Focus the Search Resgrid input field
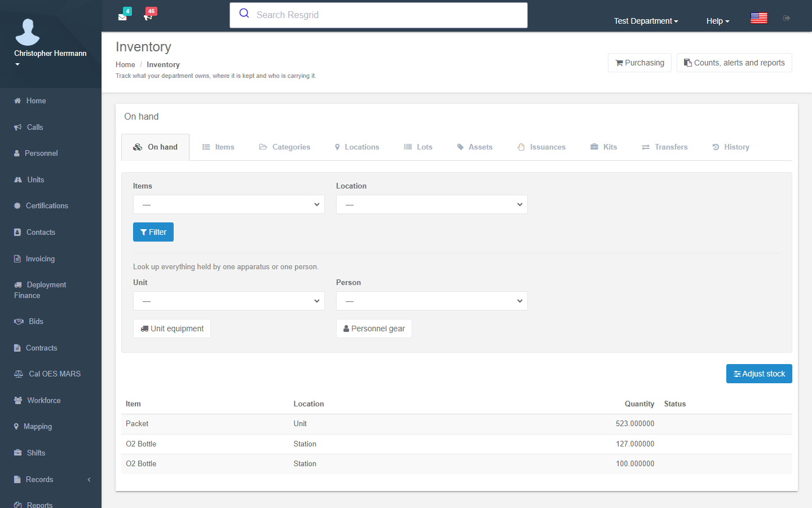Screen dimensions: 812x508 pos(378,15)
